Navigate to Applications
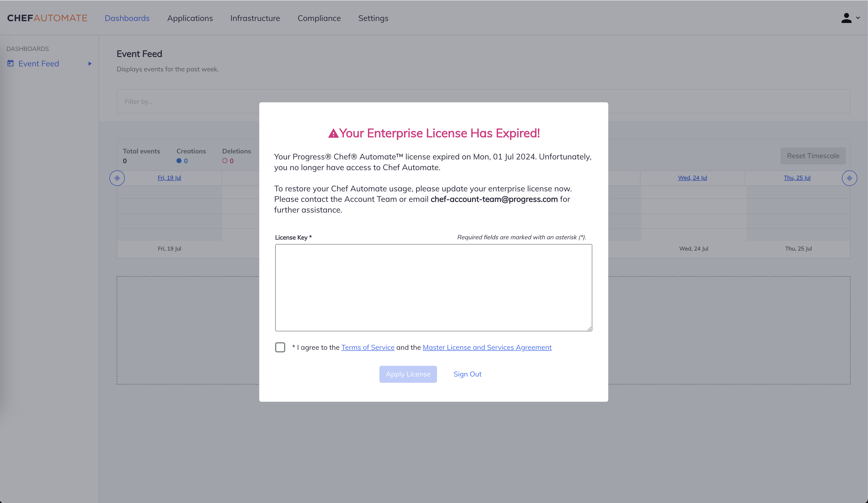868x503 pixels. tap(190, 18)
